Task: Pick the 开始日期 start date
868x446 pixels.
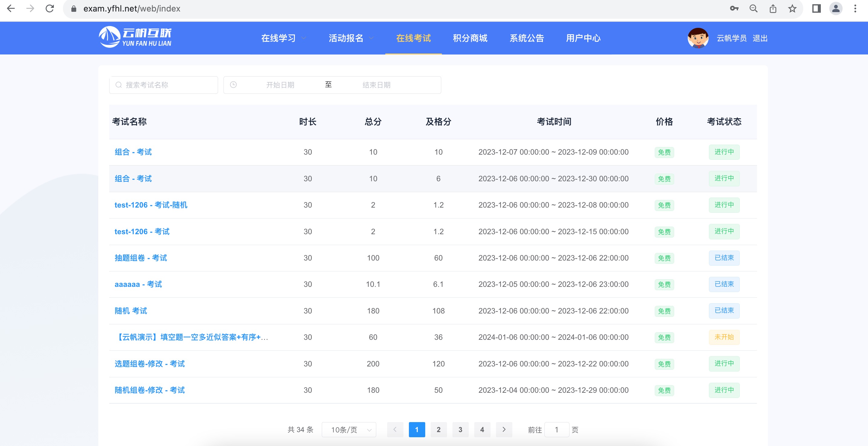Action: 280,85
